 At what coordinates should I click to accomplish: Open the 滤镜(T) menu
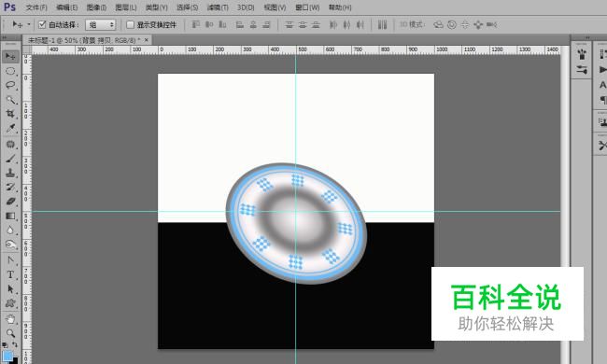click(218, 7)
